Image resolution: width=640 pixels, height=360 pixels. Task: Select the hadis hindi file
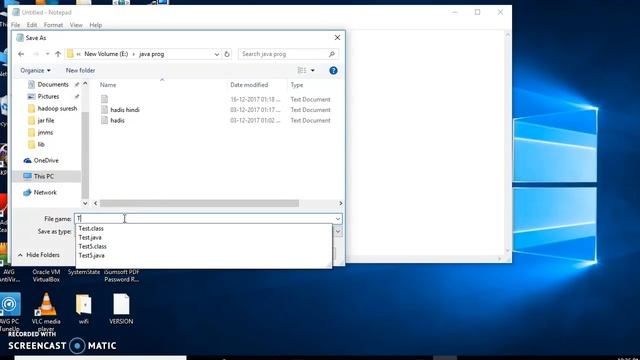pos(125,110)
